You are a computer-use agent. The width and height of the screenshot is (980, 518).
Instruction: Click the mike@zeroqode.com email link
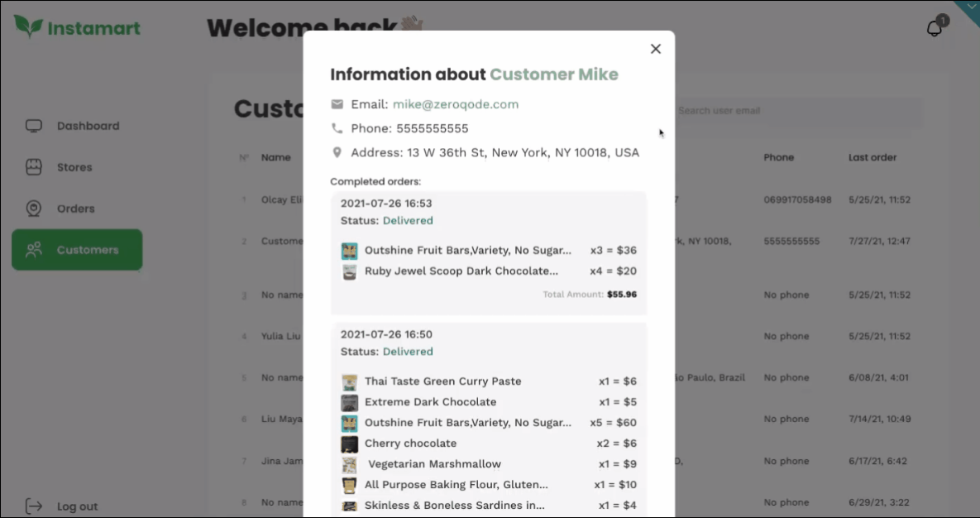coord(456,104)
